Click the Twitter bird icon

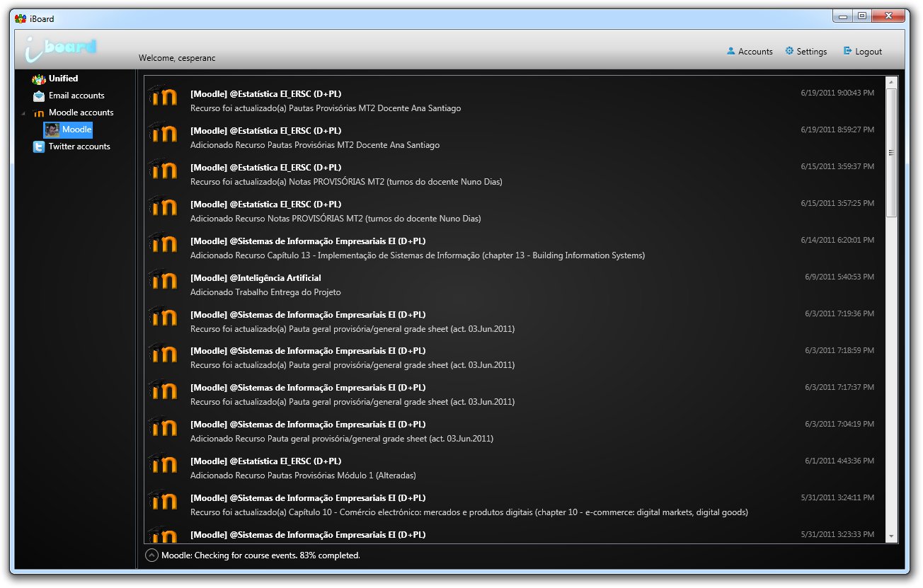pos(39,146)
